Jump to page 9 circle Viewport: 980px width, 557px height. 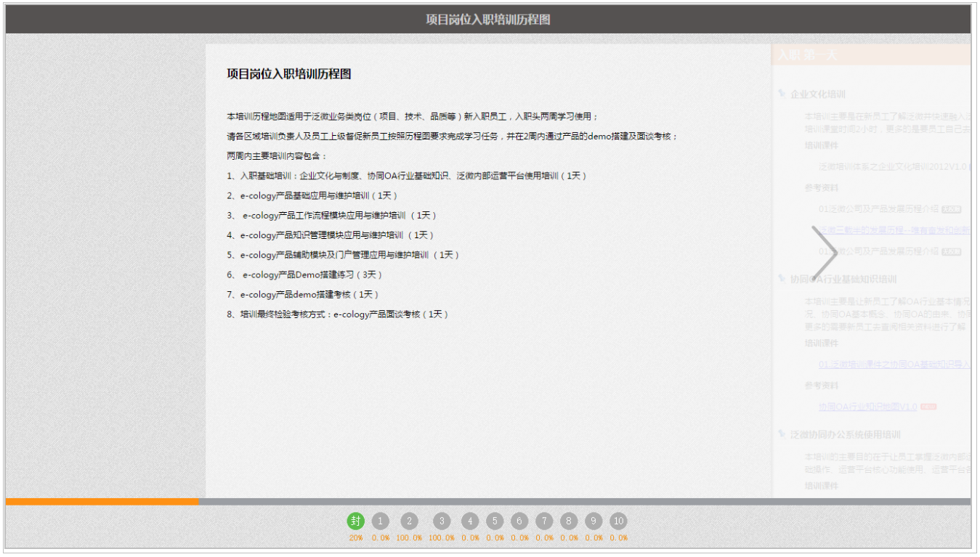[594, 521]
